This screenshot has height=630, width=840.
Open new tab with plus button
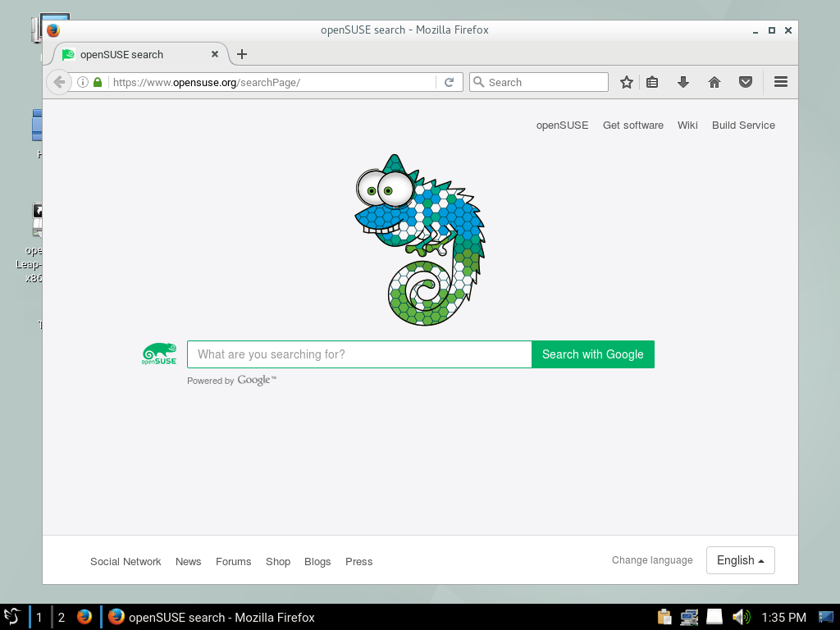coord(241,54)
